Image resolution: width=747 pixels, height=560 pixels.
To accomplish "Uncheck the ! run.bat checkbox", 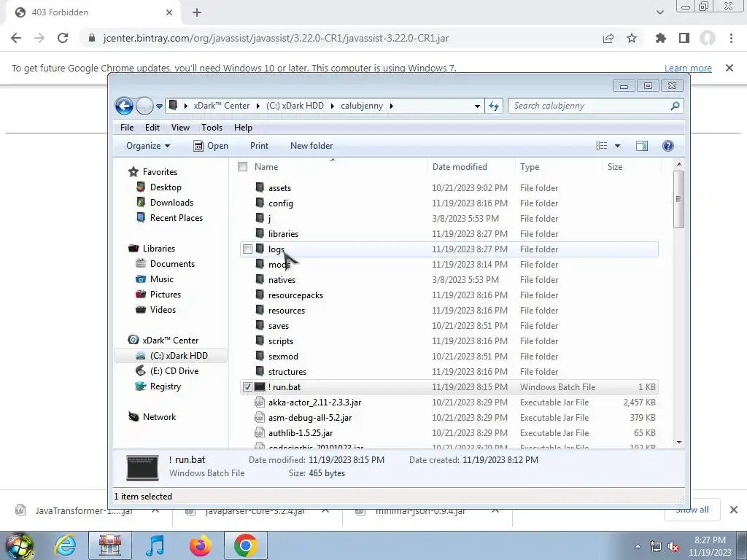I will coord(247,386).
